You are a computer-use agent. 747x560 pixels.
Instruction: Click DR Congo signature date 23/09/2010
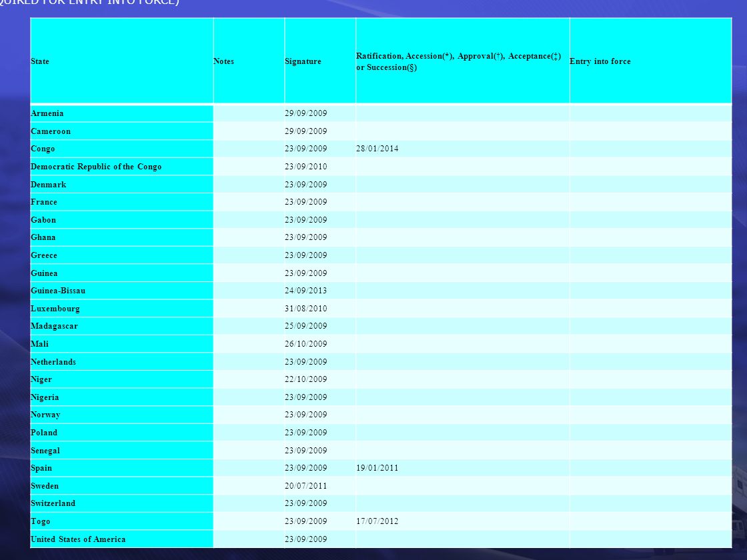coord(306,167)
